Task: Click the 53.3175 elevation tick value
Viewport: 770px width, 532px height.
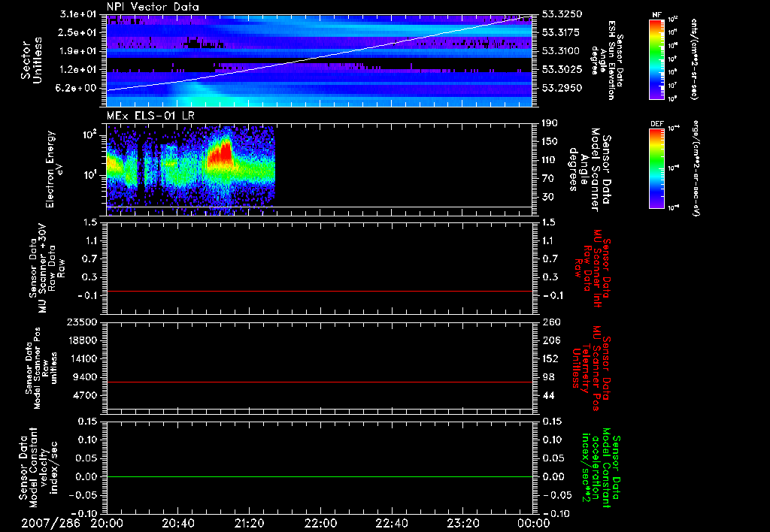Action: [x=561, y=32]
